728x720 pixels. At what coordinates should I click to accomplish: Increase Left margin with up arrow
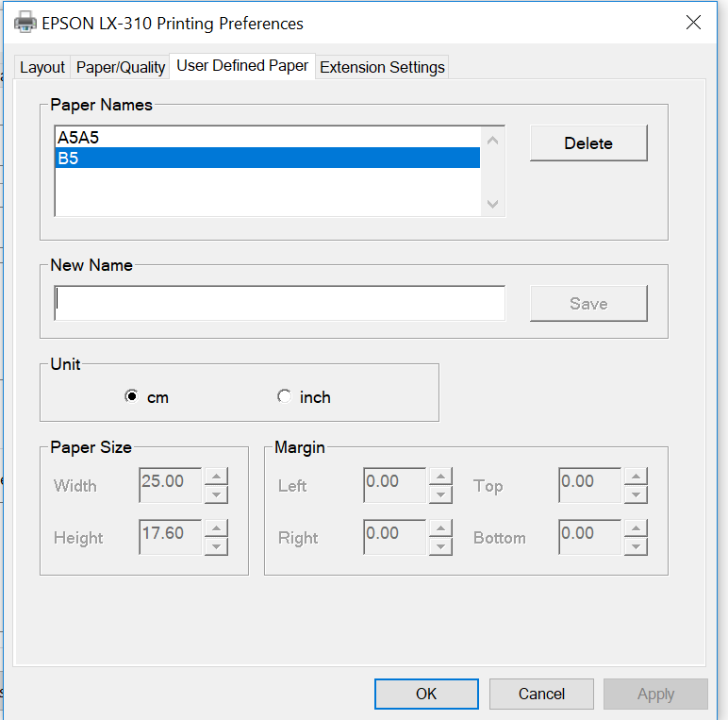(x=440, y=477)
